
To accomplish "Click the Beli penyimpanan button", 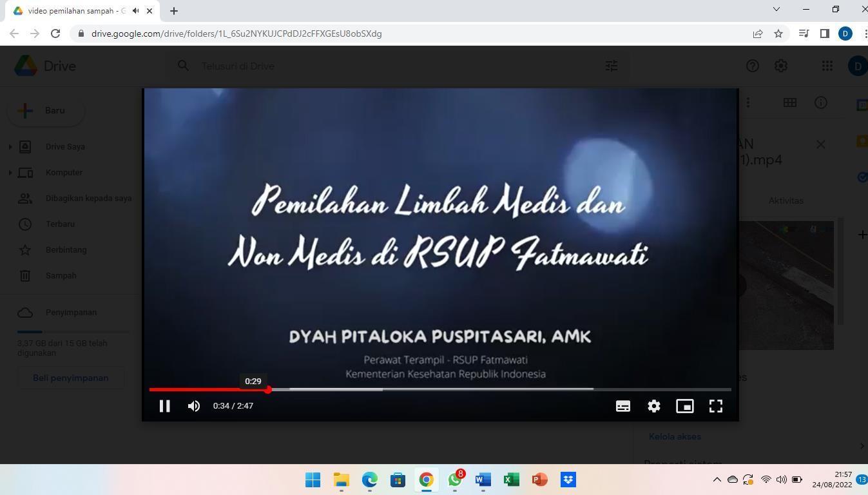I will [x=71, y=378].
